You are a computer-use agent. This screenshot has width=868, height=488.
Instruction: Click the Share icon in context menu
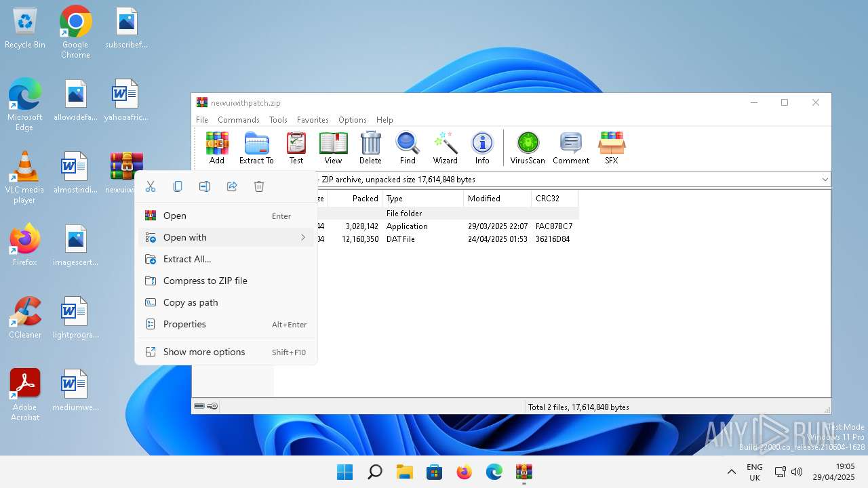point(232,186)
